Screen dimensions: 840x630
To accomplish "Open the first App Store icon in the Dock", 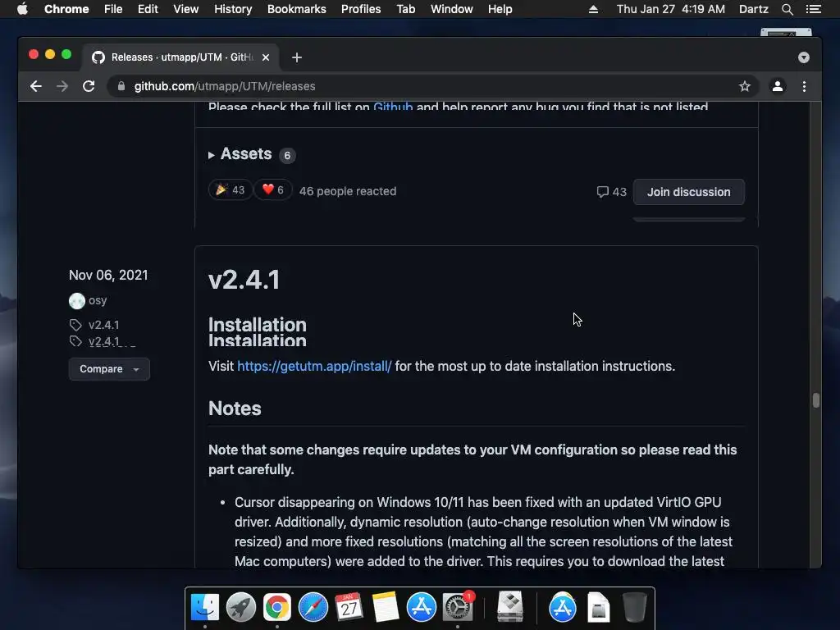I will 421,607.
